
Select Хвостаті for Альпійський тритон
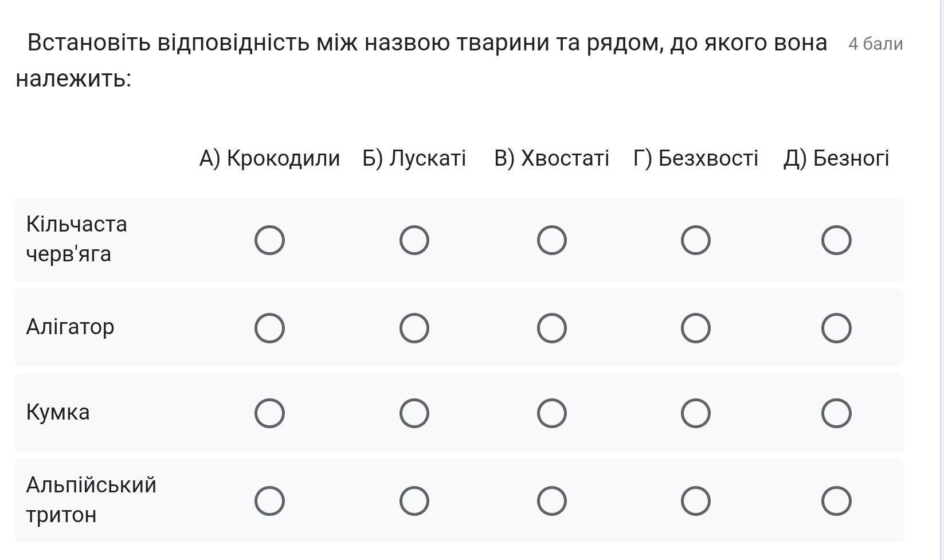coord(552,501)
